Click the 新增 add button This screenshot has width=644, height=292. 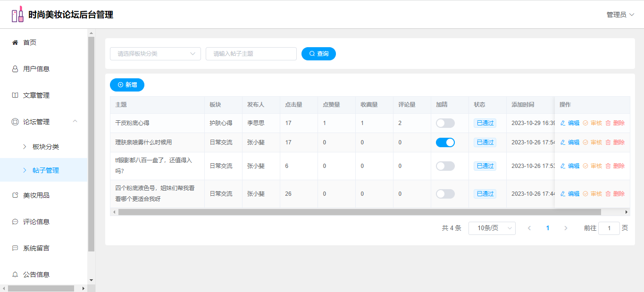[127, 85]
